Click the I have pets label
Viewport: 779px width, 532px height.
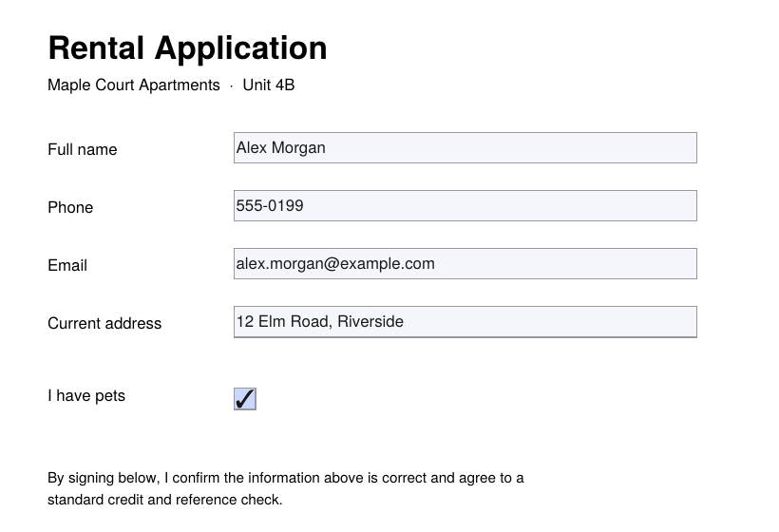pyautogui.click(x=86, y=396)
